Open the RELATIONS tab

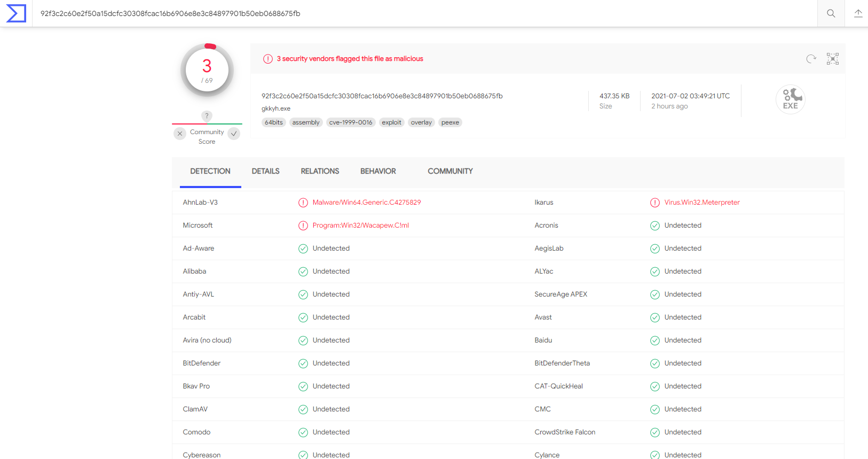[320, 172]
